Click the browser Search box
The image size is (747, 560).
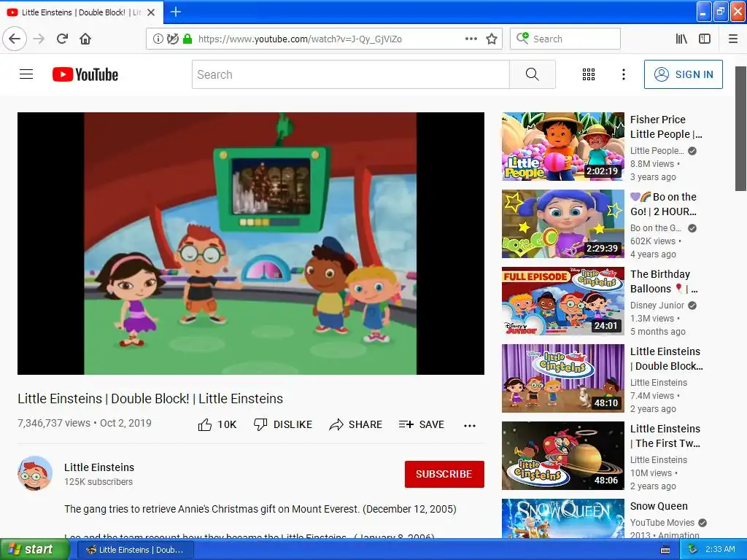point(565,39)
